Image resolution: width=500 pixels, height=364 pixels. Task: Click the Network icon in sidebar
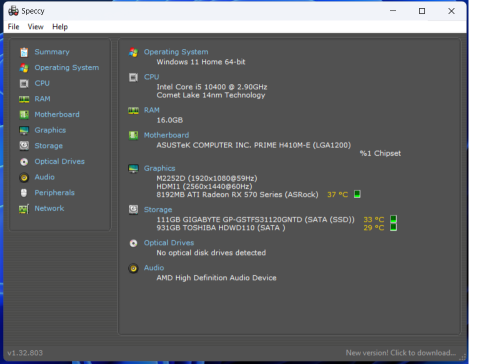(24, 209)
